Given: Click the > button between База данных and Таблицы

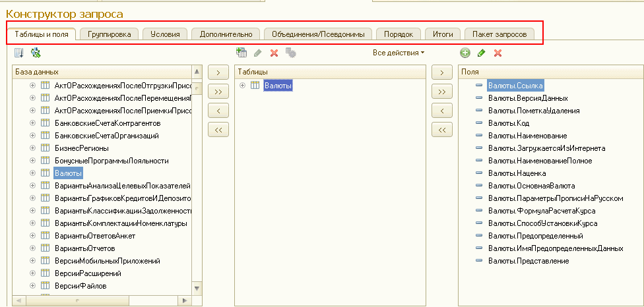Looking at the screenshot, I should pos(218,72).
